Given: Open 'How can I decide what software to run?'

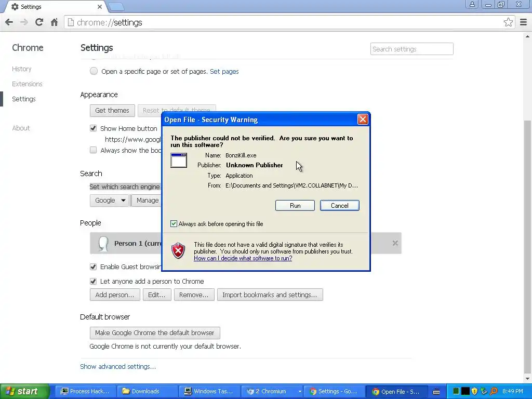Looking at the screenshot, I should coord(243,258).
